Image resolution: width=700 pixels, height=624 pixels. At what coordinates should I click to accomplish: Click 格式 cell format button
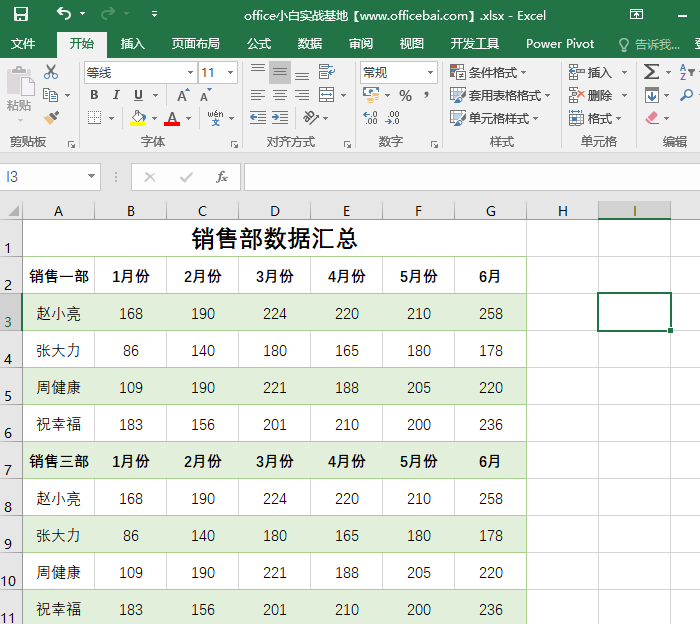595,118
